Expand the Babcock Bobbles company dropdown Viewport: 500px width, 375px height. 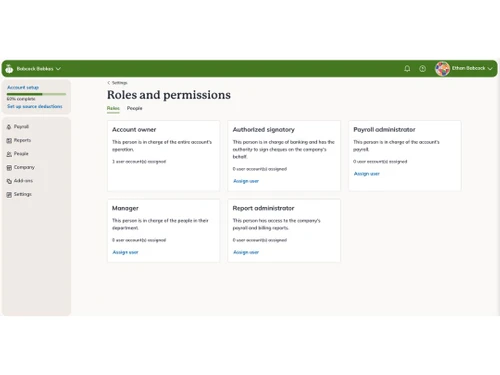(x=58, y=69)
